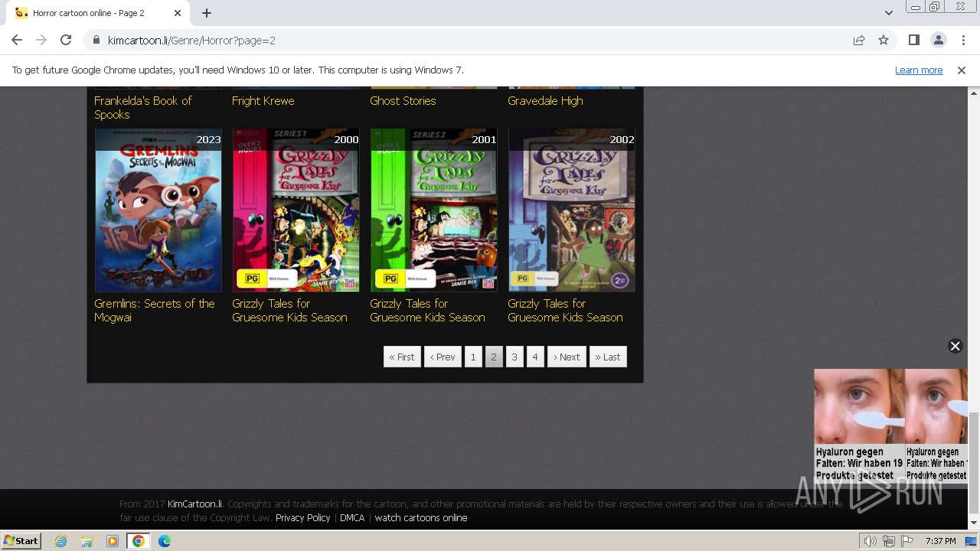This screenshot has width=980, height=551.
Task: Go forward with the browser forward arrow
Action: [x=41, y=40]
